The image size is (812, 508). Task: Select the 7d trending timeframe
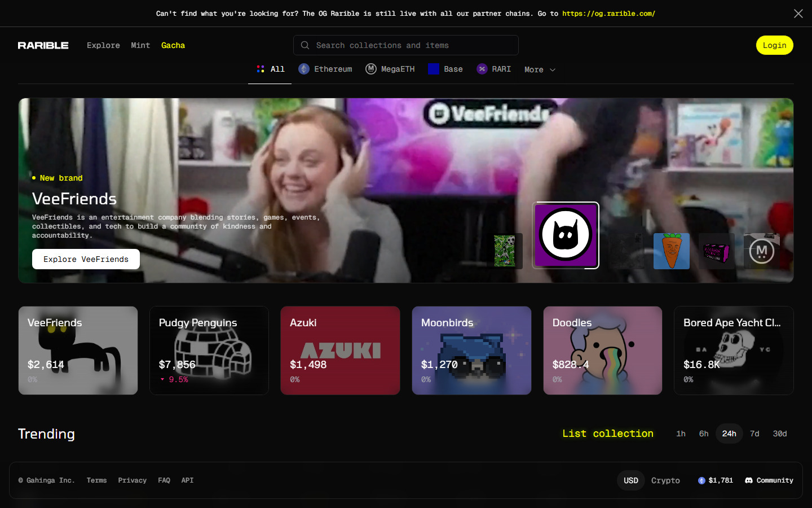click(754, 433)
